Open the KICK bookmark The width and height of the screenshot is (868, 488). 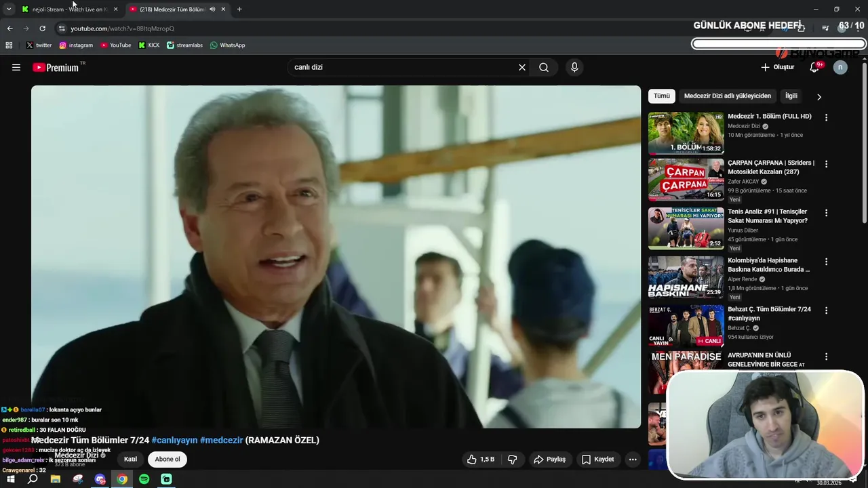click(x=149, y=45)
